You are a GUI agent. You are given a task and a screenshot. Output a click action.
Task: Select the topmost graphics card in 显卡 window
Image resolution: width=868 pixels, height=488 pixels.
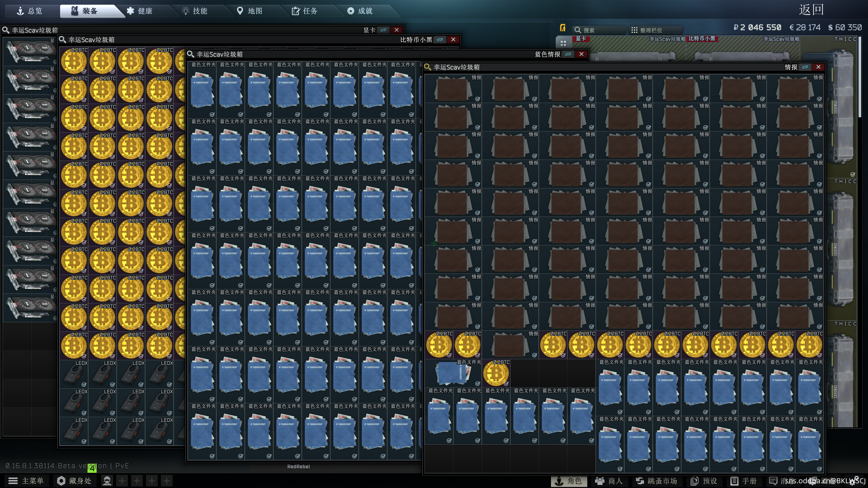click(30, 52)
